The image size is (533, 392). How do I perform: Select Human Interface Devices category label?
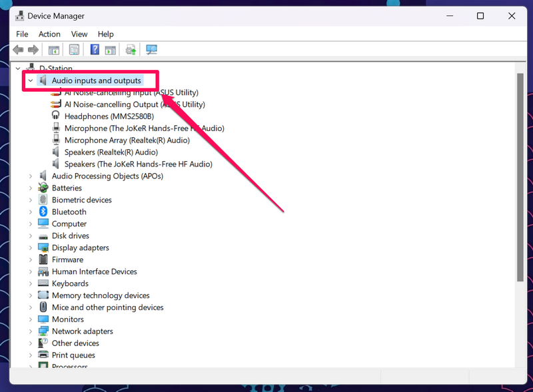coord(94,272)
